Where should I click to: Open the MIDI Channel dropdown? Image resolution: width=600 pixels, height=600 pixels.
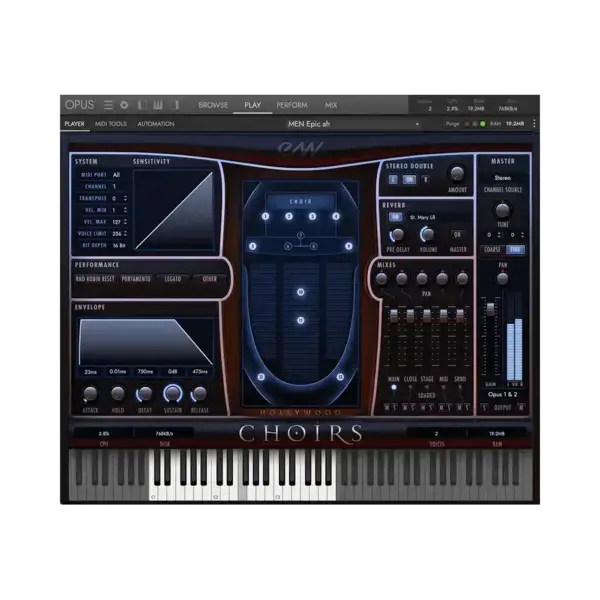coord(114,186)
